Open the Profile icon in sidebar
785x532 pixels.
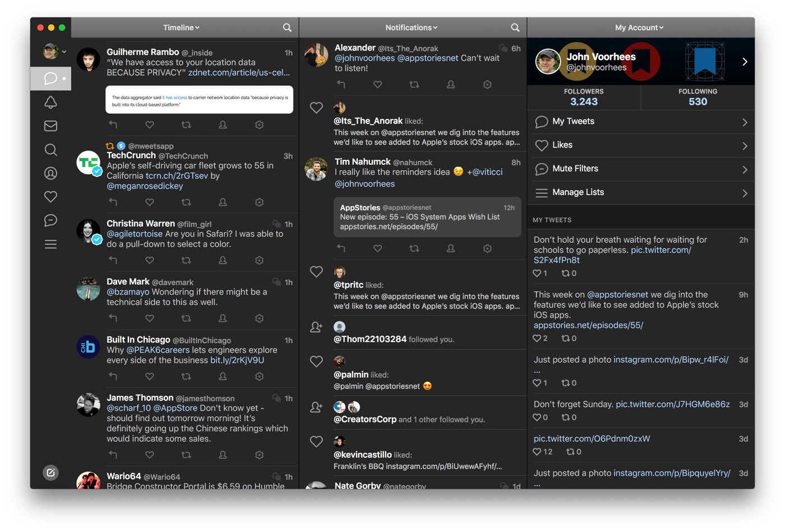coord(50,173)
